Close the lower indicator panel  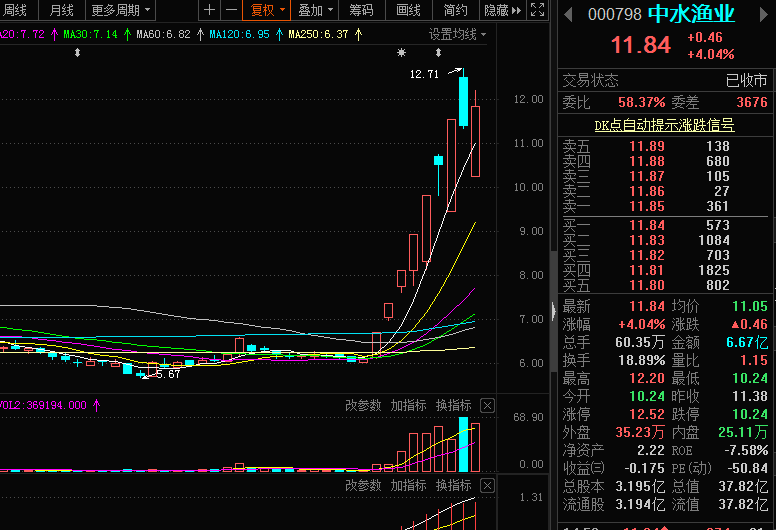pos(487,485)
